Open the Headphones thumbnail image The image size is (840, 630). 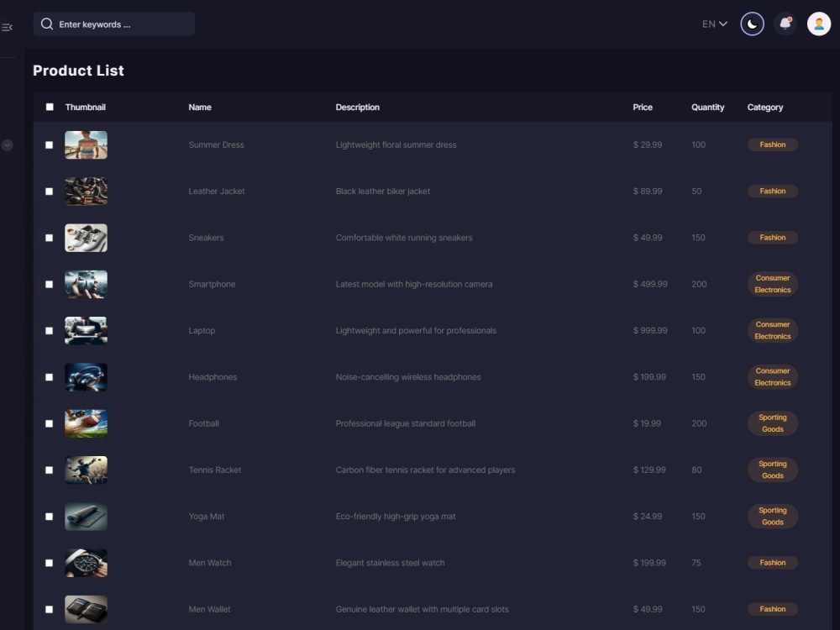tap(86, 377)
